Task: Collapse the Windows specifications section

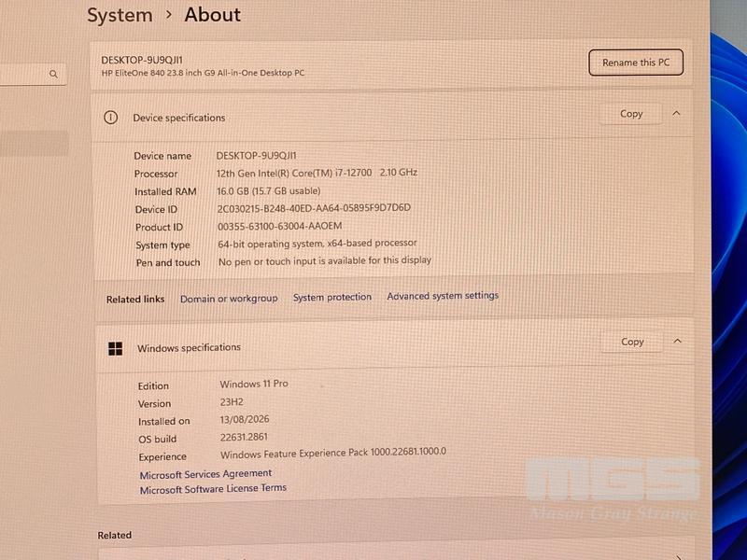Action: click(677, 341)
